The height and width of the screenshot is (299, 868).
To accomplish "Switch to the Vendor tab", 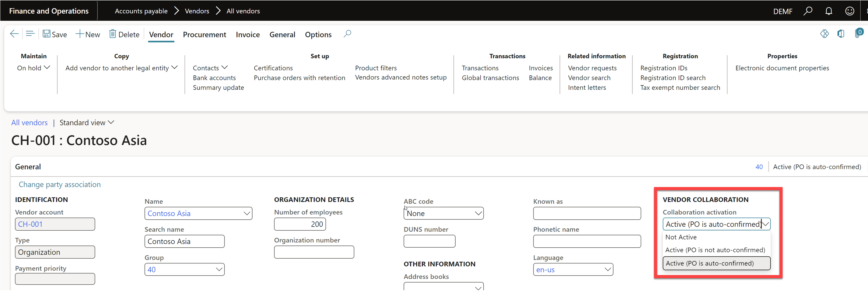I will 161,35.
